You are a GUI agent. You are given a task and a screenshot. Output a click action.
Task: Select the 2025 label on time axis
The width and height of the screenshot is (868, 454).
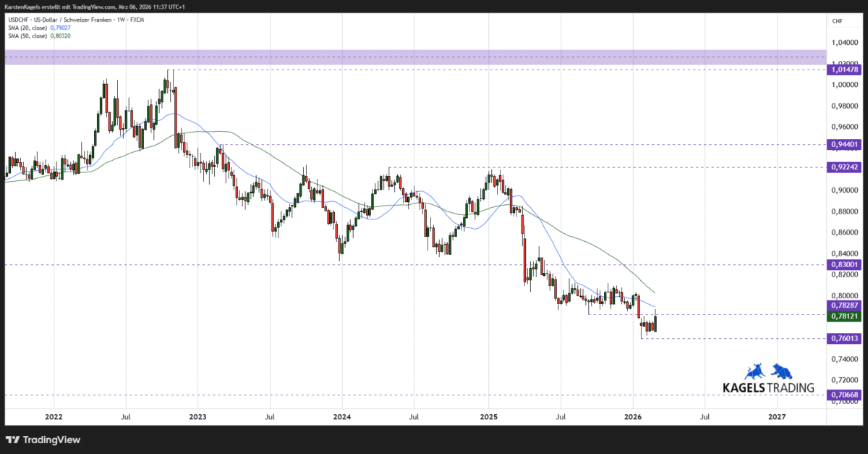tap(488, 417)
